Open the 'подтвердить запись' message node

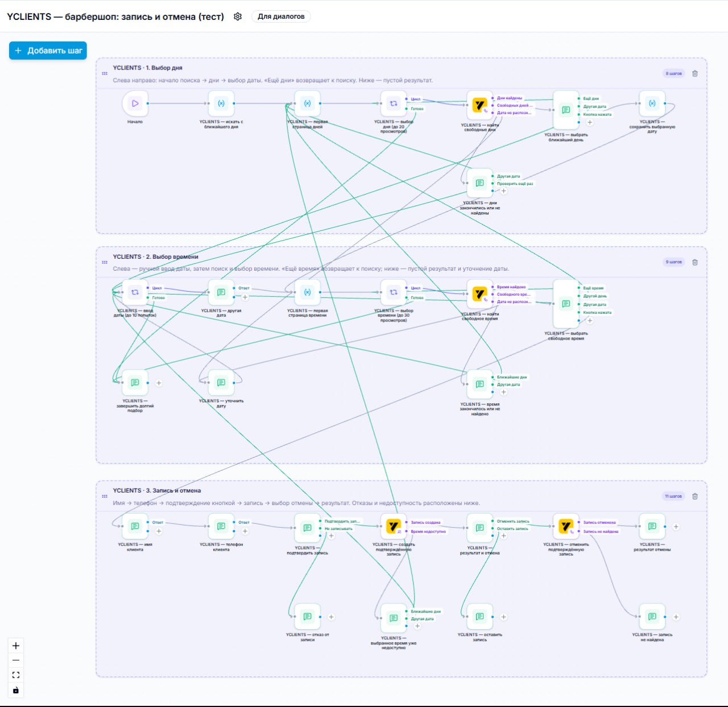307,528
